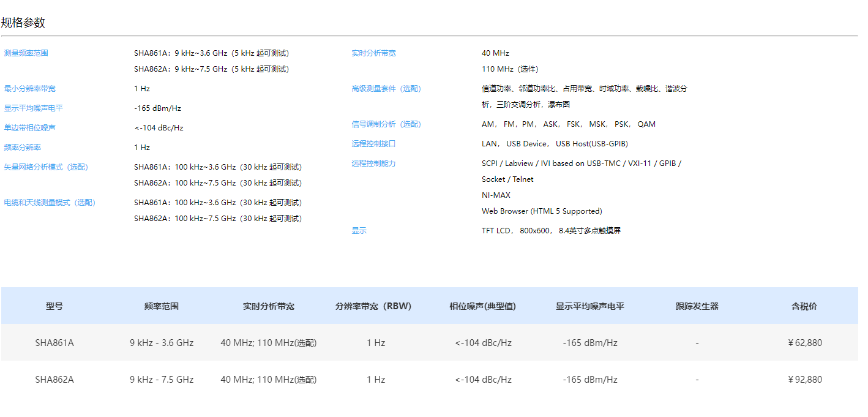This screenshot has height=417, width=868.
Task: Click SHA861A 9 kHz~3.6 GHz measurement range value
Action: (212, 53)
